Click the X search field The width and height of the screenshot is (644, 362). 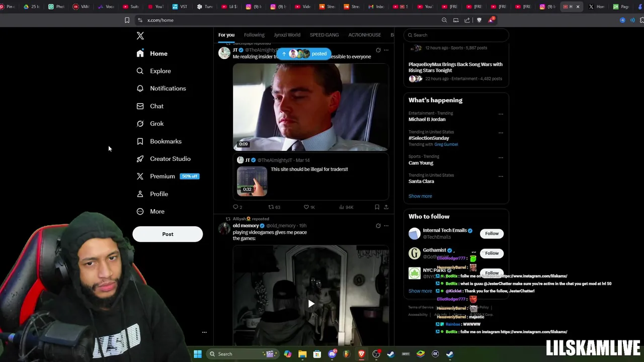click(456, 35)
